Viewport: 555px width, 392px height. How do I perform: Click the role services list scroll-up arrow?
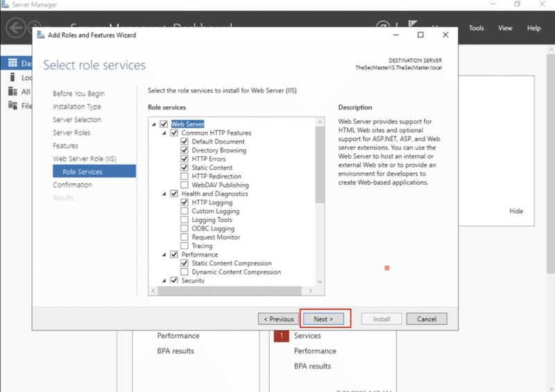point(320,122)
